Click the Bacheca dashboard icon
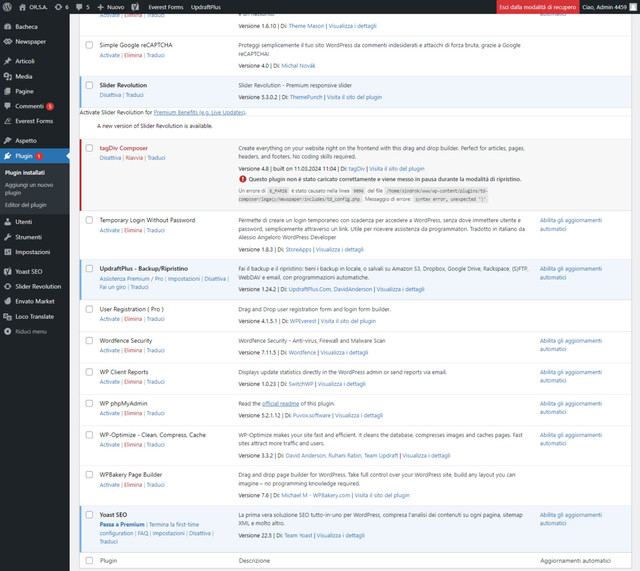The image size is (640, 571). [x=8, y=27]
